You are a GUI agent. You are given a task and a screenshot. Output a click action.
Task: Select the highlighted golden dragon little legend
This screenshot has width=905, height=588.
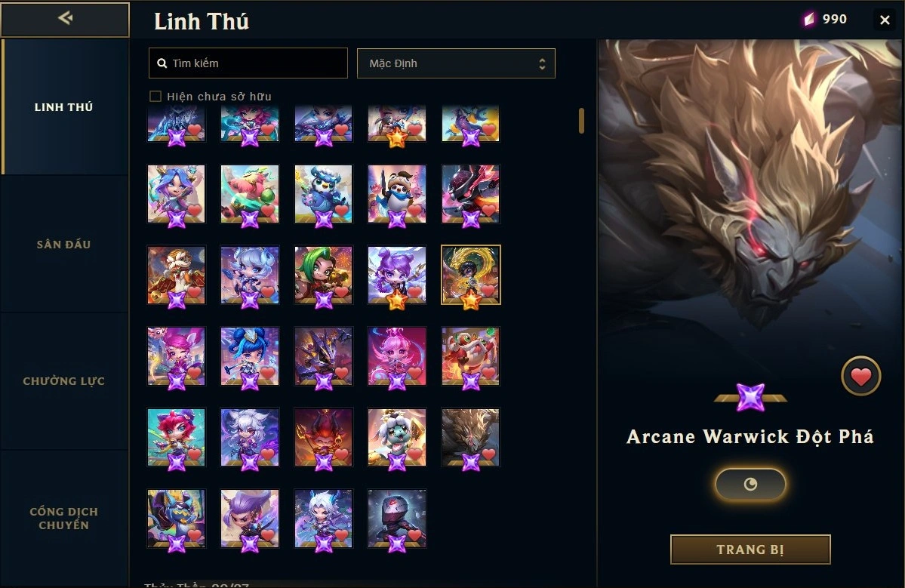tap(470, 275)
